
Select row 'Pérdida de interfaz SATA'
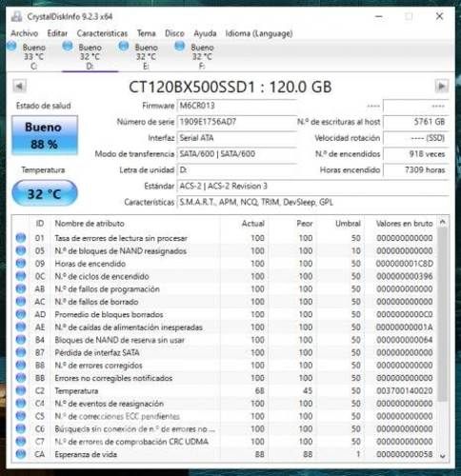click(x=225, y=352)
